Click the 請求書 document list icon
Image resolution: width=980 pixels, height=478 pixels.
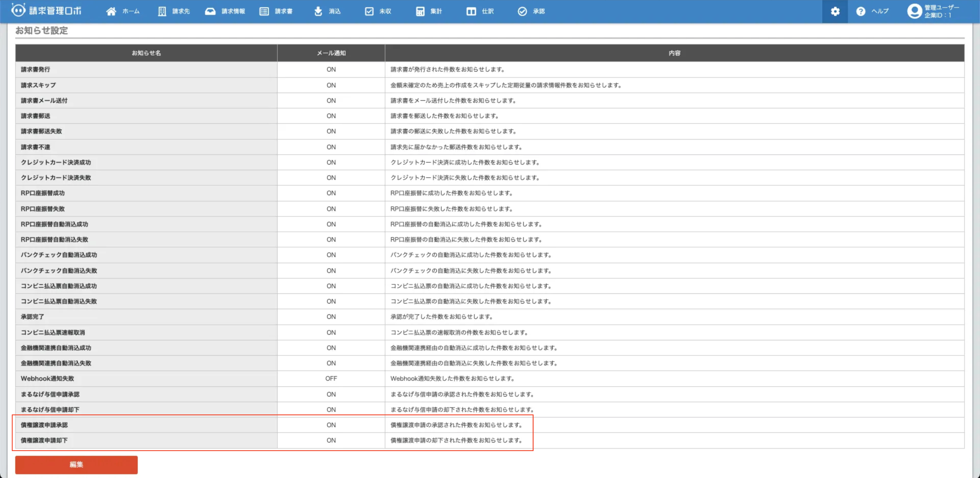pyautogui.click(x=264, y=11)
